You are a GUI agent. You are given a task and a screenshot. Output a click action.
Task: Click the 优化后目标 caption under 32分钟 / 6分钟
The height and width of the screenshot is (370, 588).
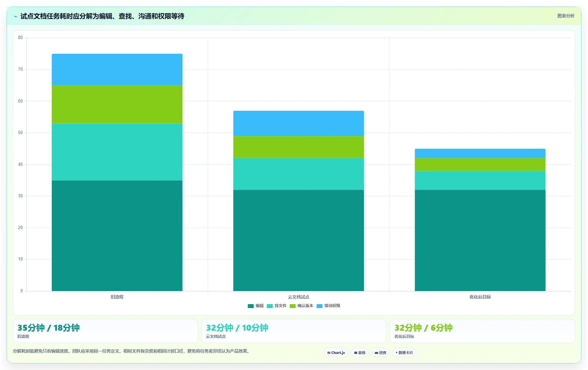[x=404, y=337]
